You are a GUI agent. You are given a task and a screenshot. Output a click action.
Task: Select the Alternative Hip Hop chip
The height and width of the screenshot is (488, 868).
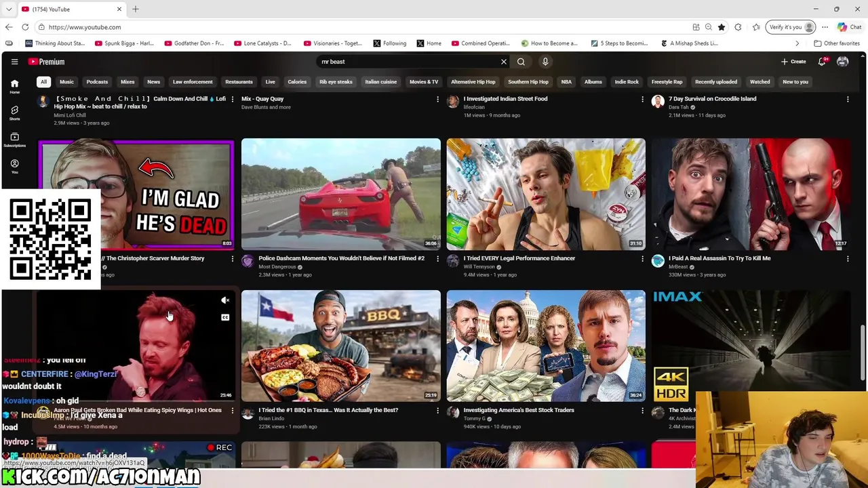point(473,82)
